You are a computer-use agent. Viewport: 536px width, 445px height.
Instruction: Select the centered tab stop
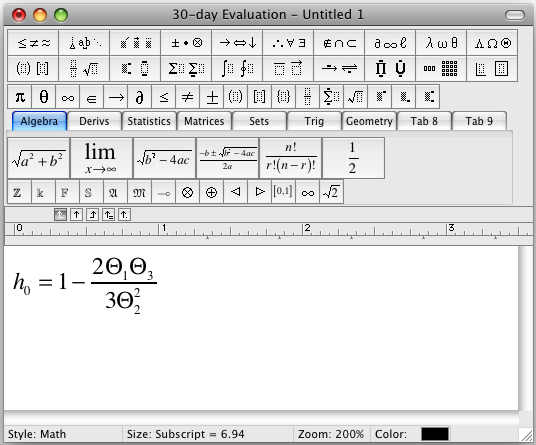coord(76,215)
